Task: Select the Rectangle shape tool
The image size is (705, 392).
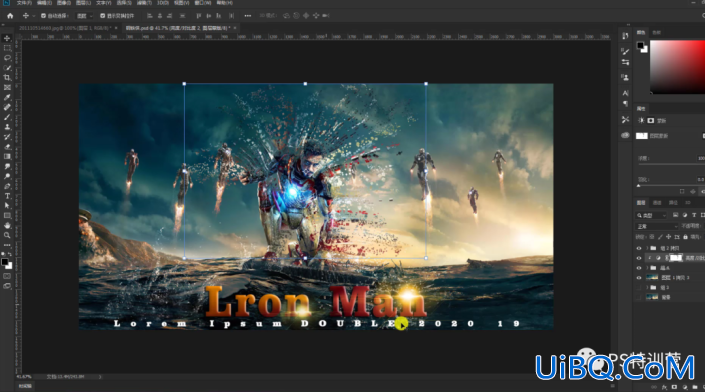Action: pos(7,216)
